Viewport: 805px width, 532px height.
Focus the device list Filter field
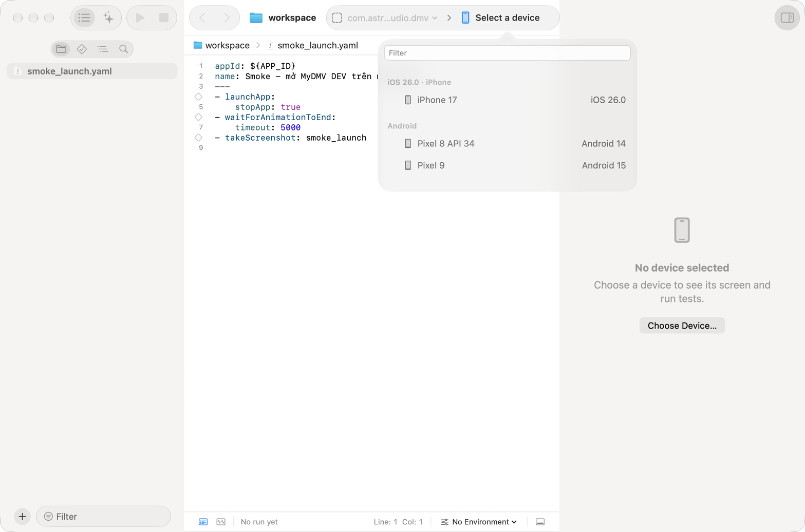click(507, 53)
